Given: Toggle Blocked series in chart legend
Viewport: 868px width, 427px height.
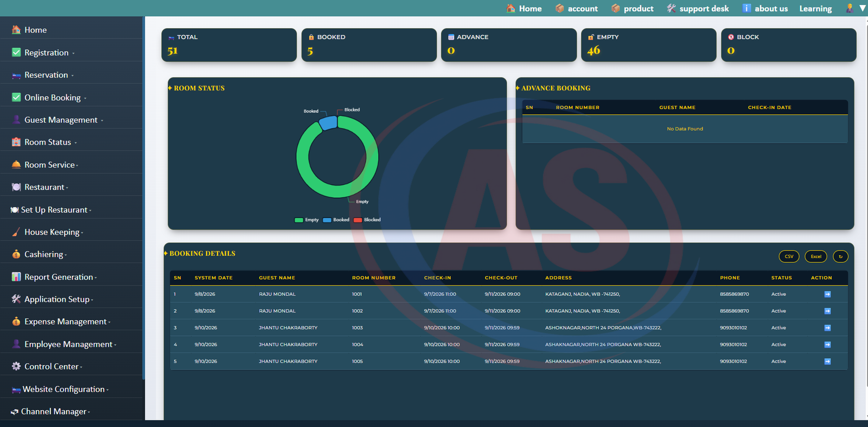Looking at the screenshot, I should pyautogui.click(x=367, y=220).
